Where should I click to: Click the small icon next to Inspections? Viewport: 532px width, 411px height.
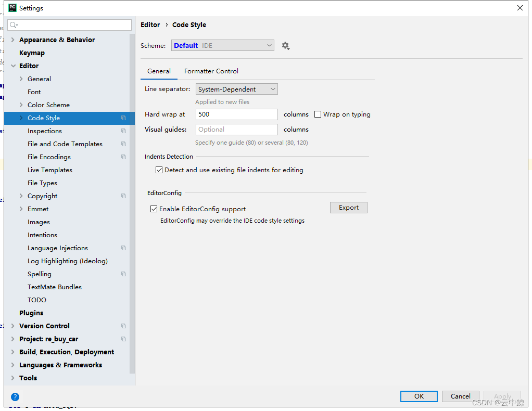[x=123, y=131]
